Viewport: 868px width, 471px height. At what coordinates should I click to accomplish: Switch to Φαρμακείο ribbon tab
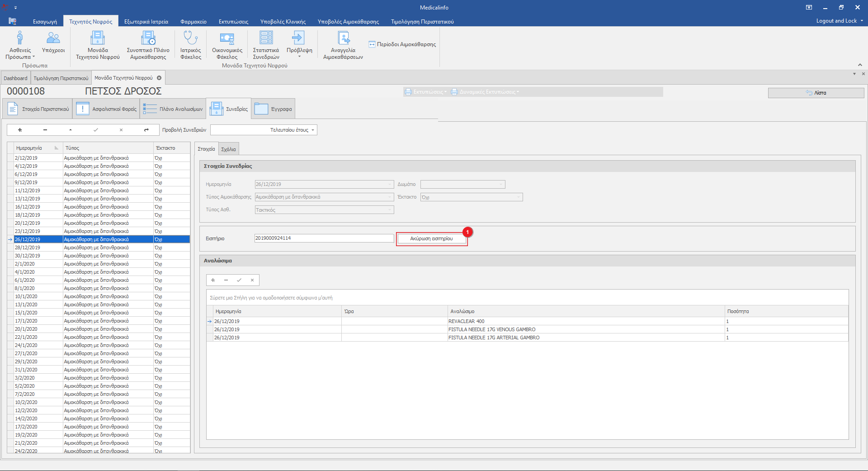(193, 22)
